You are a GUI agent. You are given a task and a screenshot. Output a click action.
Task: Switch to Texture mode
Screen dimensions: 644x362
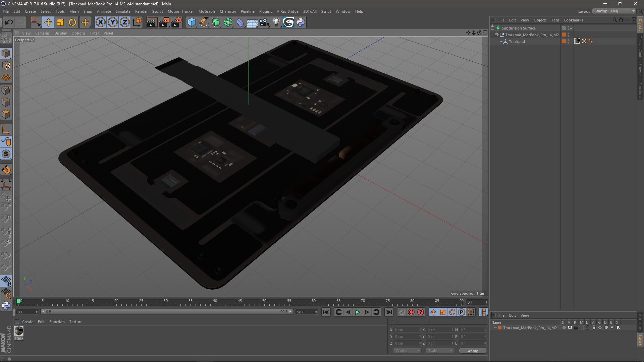pyautogui.click(x=6, y=66)
